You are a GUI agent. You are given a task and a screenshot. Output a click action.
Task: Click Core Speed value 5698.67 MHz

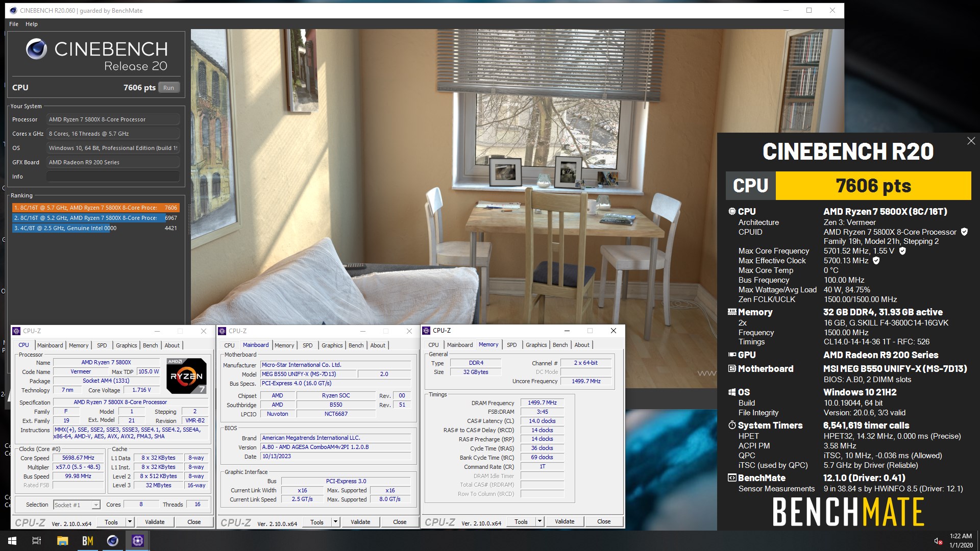tap(78, 458)
